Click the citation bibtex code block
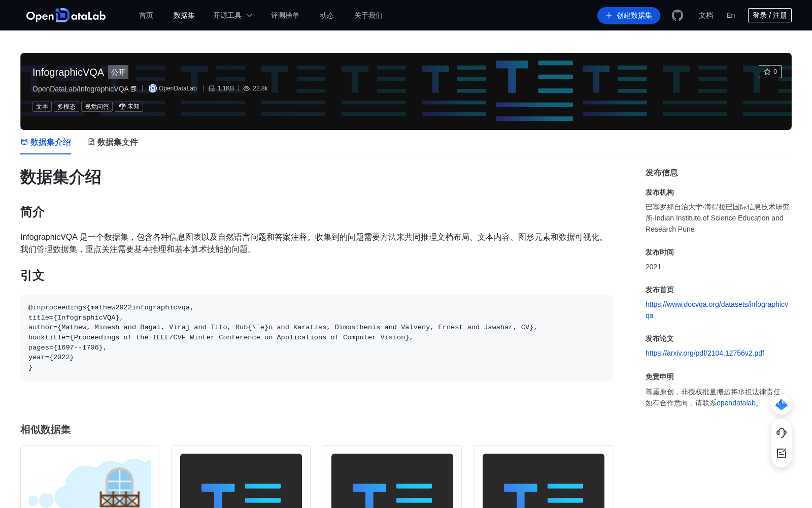Screen dimensions: 812x508 (x=317, y=338)
